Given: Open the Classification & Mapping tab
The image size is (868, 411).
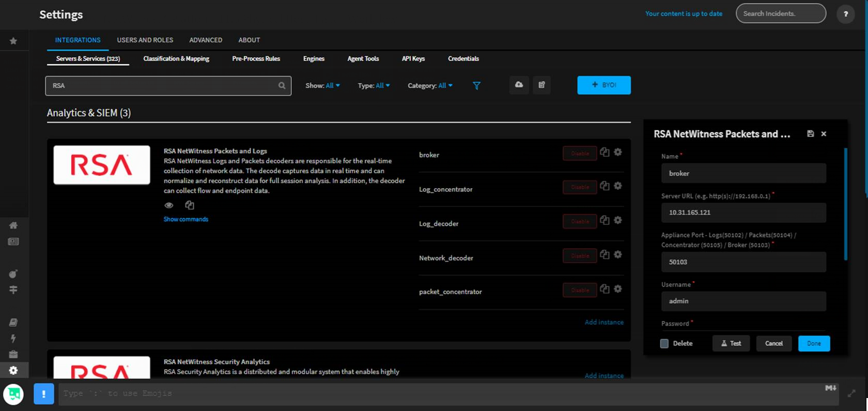Looking at the screenshot, I should [176, 58].
